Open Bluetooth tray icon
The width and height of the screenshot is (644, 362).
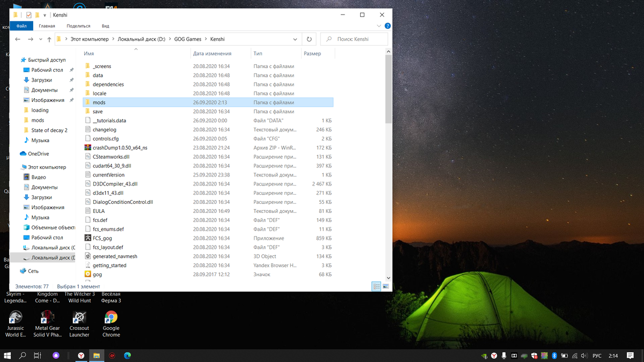[555, 356]
